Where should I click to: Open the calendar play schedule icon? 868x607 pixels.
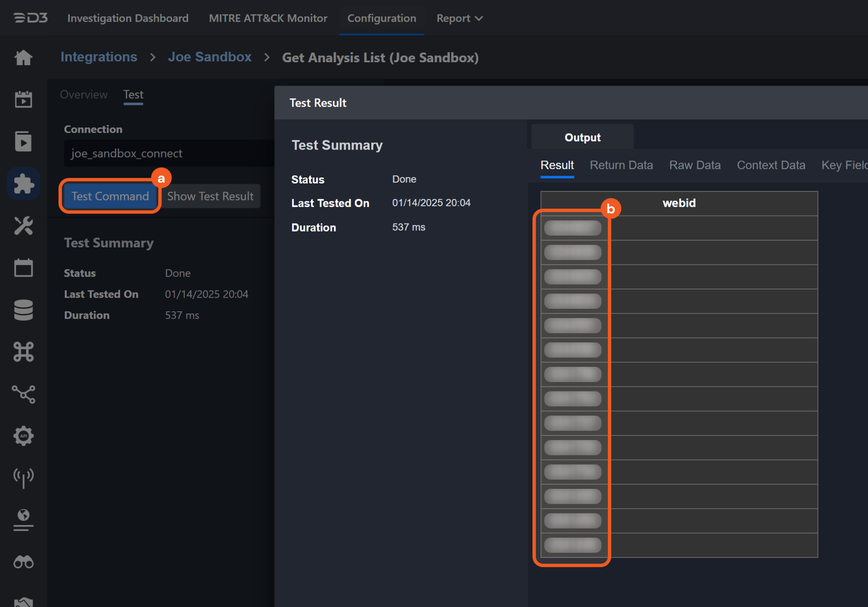coord(23,100)
